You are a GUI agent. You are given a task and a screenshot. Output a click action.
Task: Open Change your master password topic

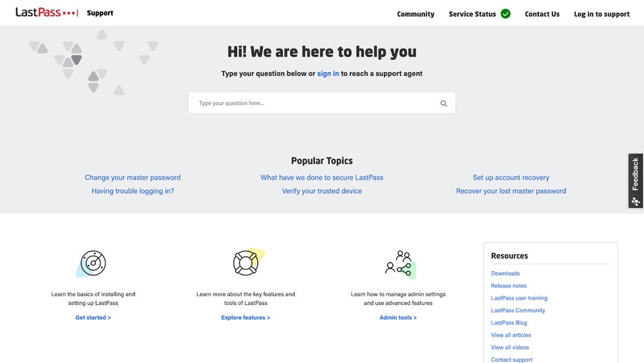133,177
